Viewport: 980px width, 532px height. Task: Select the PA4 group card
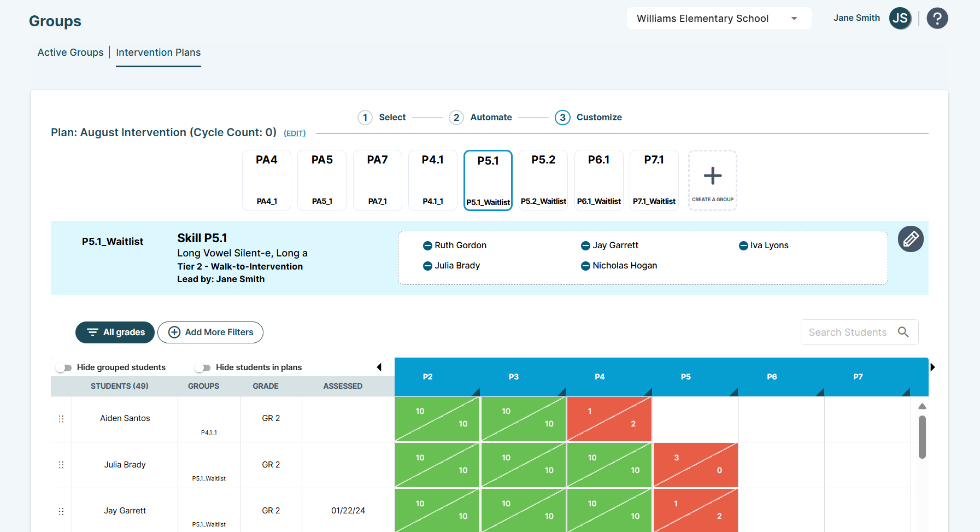tap(267, 180)
